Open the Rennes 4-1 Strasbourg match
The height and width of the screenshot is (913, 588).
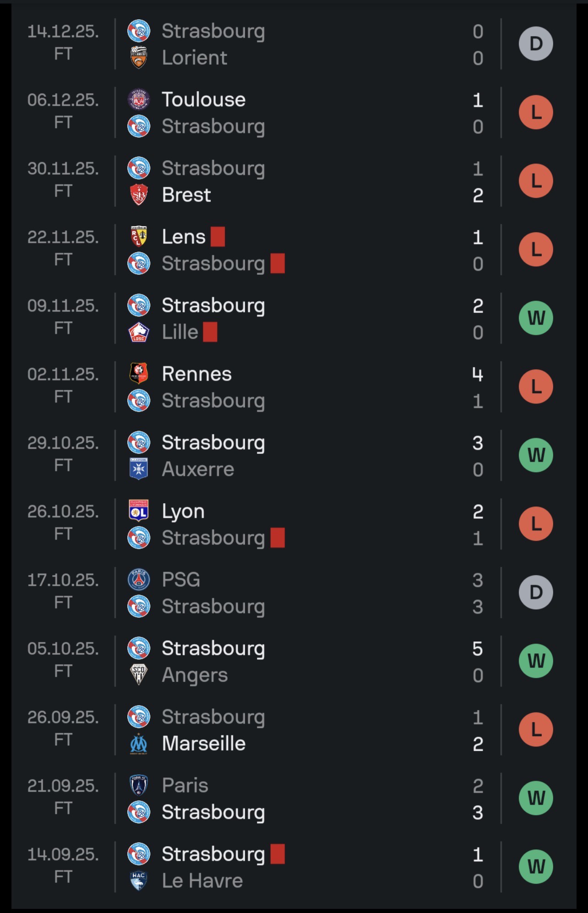(x=294, y=387)
